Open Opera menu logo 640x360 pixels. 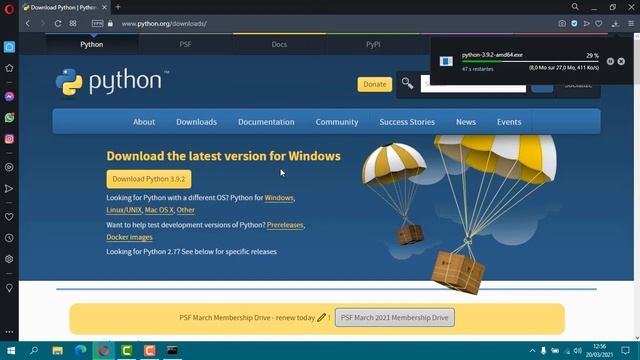(9, 8)
